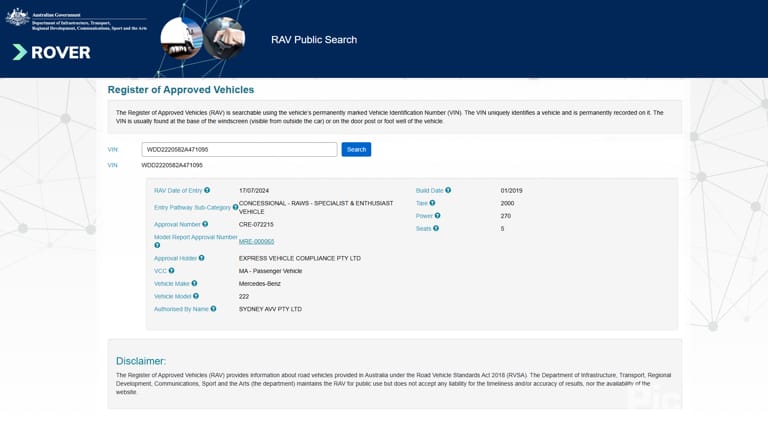Image resolution: width=768 pixels, height=428 pixels.
Task: Click the Build Date label
Action: click(x=430, y=190)
